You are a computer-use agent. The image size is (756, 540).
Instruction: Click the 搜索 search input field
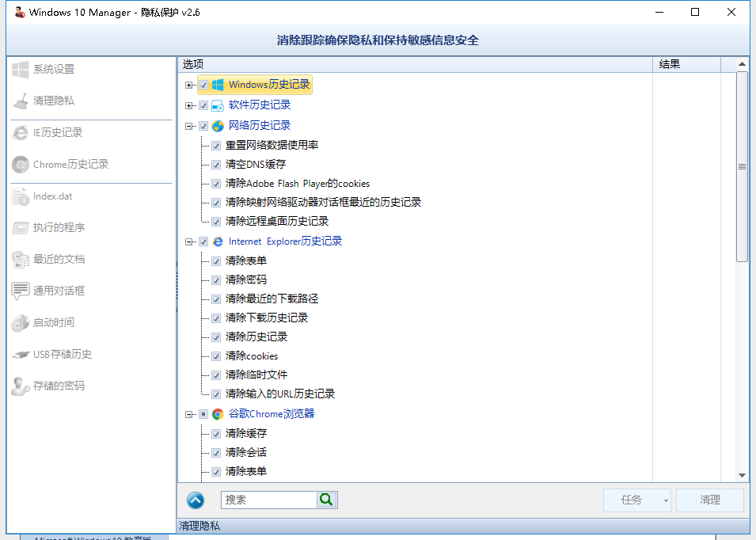click(x=268, y=500)
